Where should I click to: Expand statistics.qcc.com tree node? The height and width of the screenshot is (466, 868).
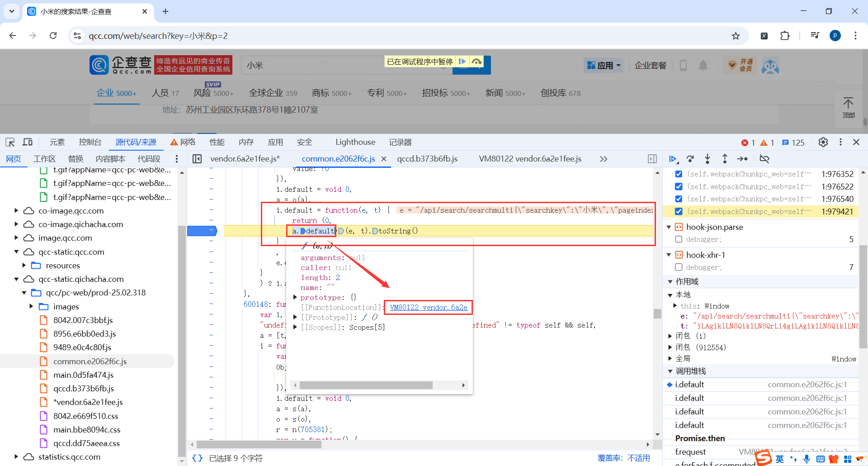click(x=16, y=457)
